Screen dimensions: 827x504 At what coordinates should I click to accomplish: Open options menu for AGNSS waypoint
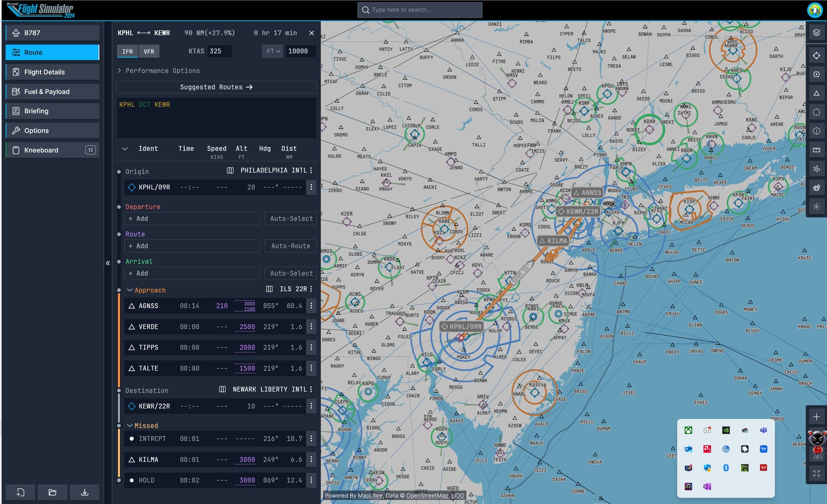tap(311, 306)
